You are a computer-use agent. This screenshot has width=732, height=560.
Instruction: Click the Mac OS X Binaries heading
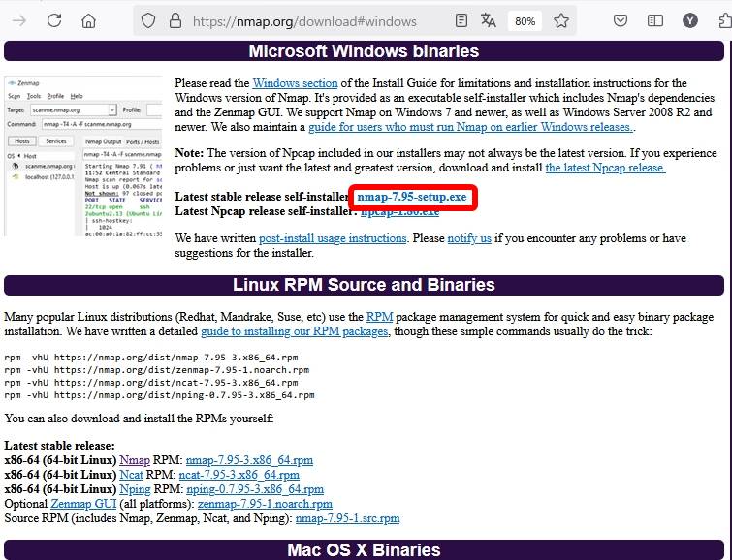(364, 549)
